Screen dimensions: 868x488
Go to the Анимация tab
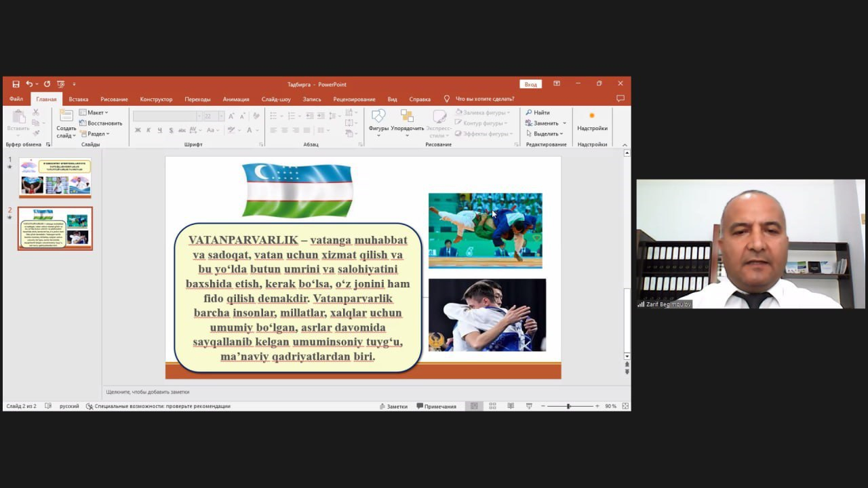pos(236,99)
